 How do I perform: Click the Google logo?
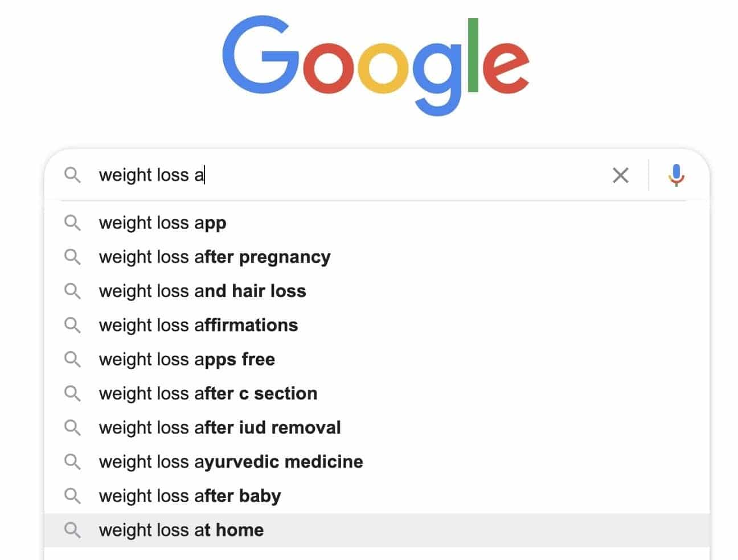(376, 65)
